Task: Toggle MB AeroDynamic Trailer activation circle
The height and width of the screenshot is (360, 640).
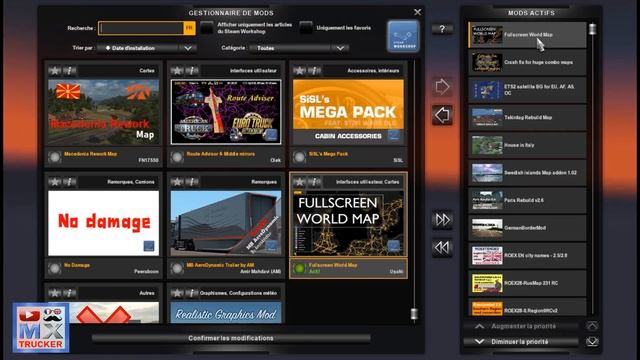Action: pyautogui.click(x=177, y=268)
